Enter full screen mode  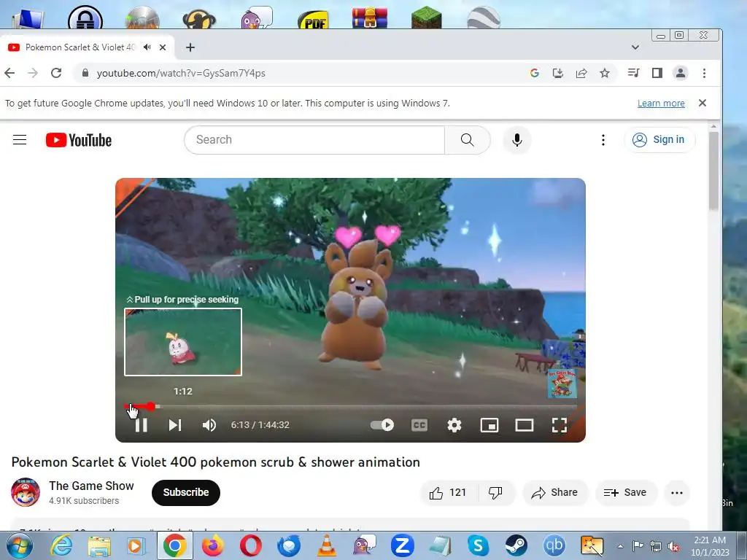click(560, 425)
